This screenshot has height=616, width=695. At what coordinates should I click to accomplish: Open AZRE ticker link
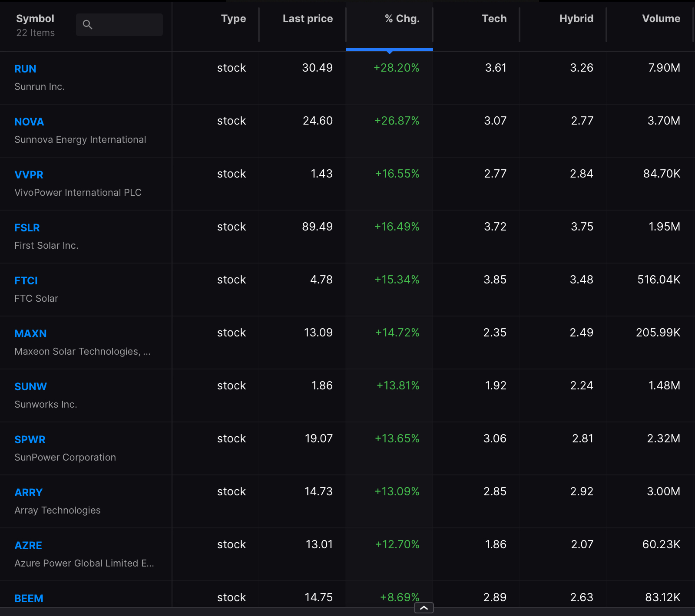[x=28, y=546]
